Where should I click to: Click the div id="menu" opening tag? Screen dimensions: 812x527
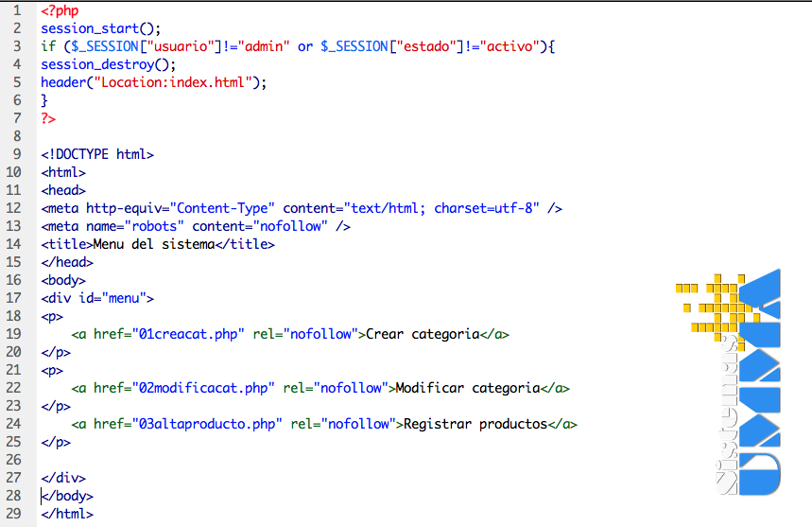[x=97, y=298]
